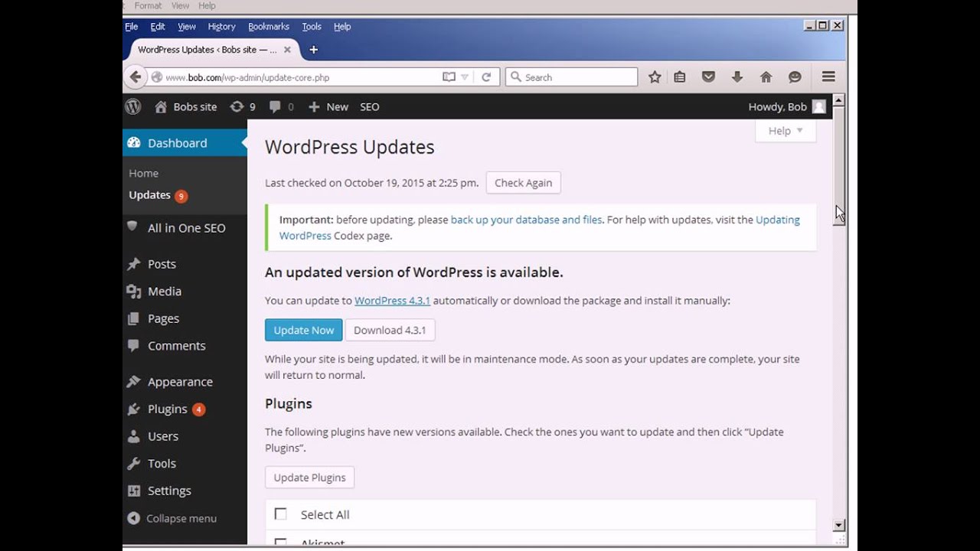Image resolution: width=980 pixels, height=551 pixels.
Task: Reload the page with refresh icon
Action: tap(485, 77)
